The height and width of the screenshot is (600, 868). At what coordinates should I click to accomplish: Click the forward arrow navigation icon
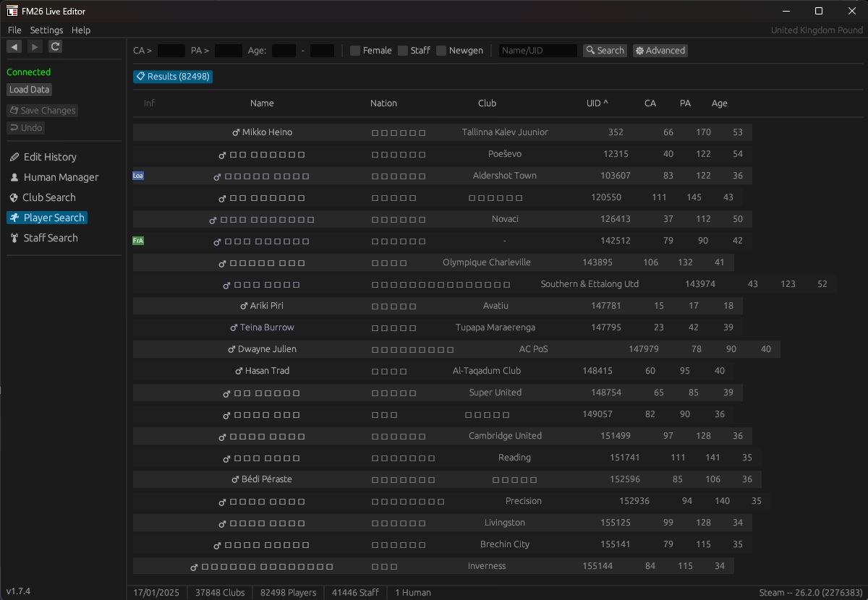tap(35, 46)
